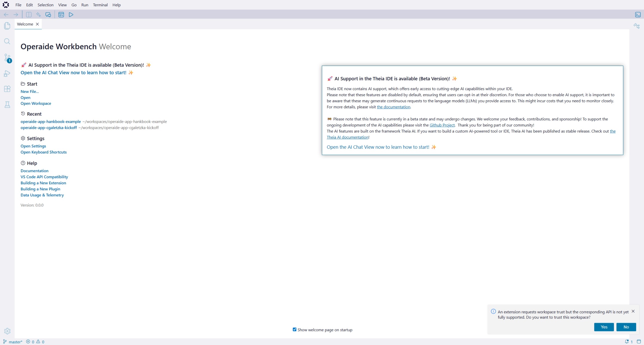Screen dimensions: 644x345
Task: Open the Selection menu
Action: (x=46, y=5)
